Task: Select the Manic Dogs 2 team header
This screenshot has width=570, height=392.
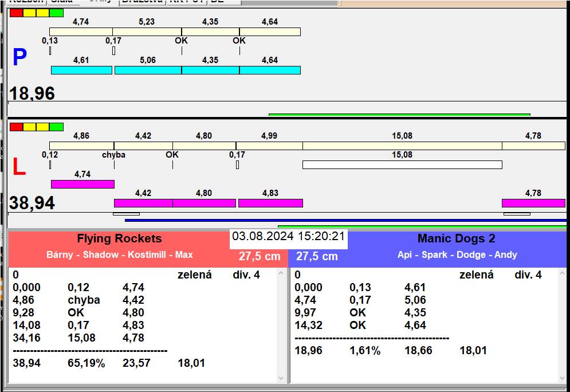Action: pyautogui.click(x=456, y=239)
